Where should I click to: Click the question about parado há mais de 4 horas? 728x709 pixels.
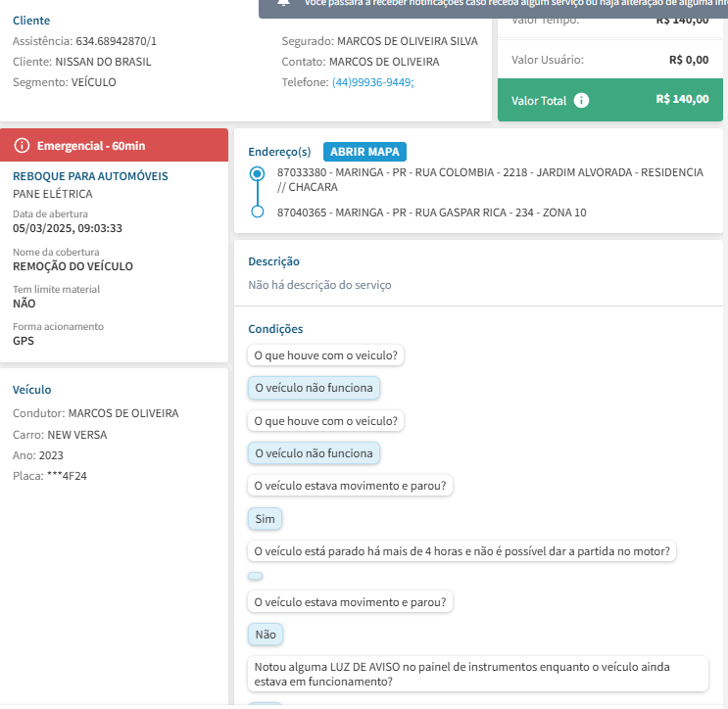pos(461,551)
